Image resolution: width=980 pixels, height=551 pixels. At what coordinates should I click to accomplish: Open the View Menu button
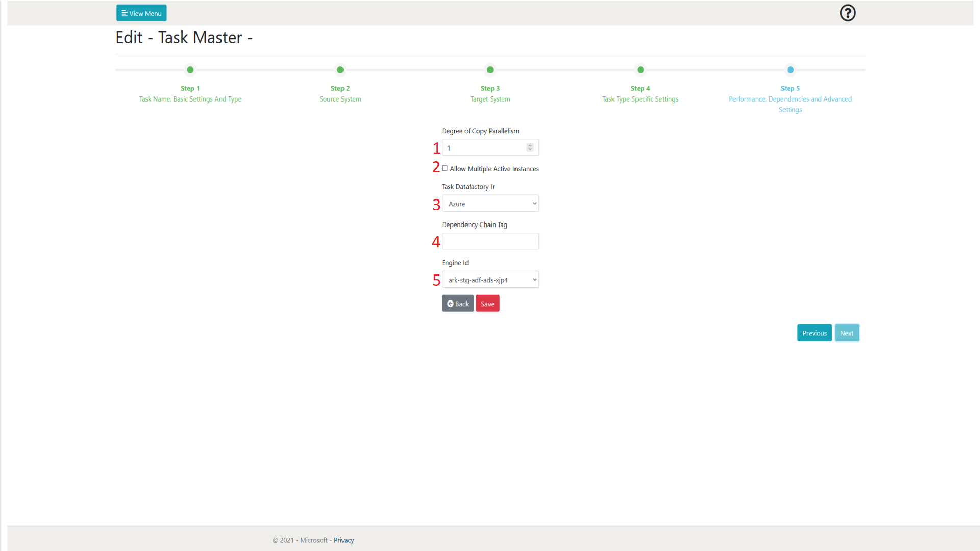pyautogui.click(x=141, y=13)
